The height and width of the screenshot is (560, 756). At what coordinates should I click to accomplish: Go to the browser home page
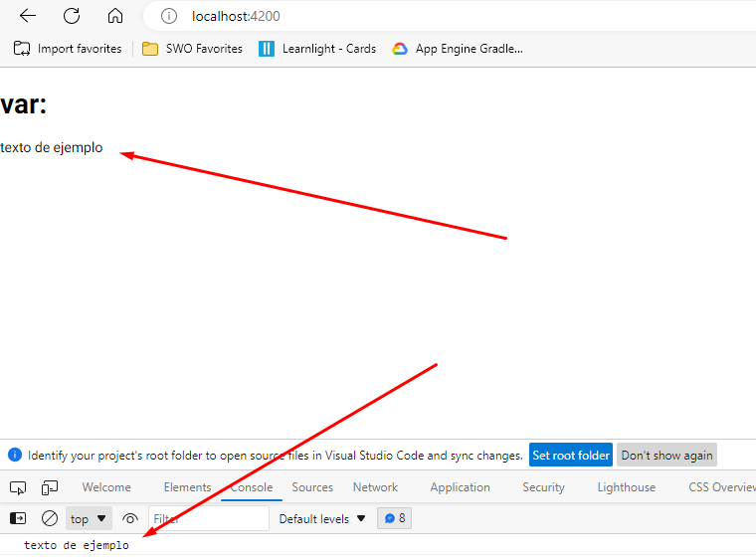pyautogui.click(x=115, y=16)
